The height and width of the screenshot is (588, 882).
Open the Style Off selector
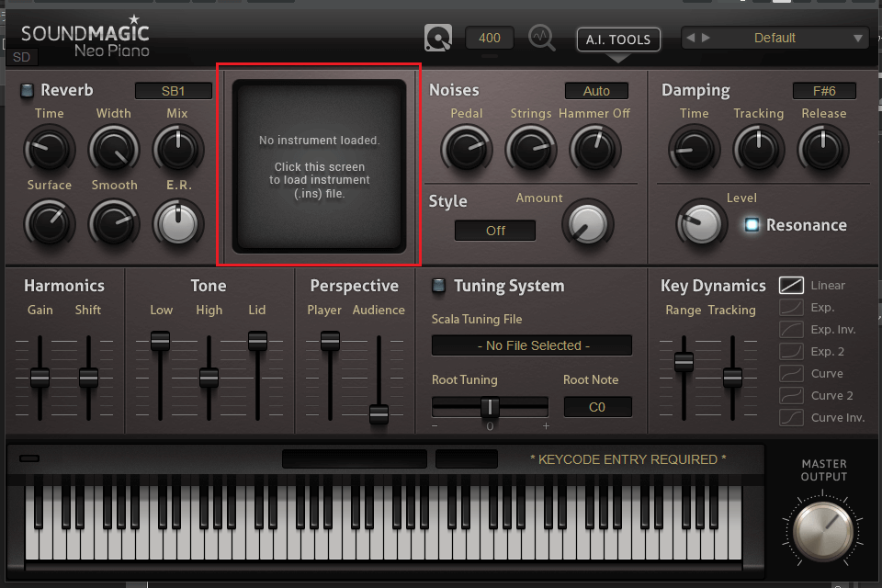tap(495, 231)
